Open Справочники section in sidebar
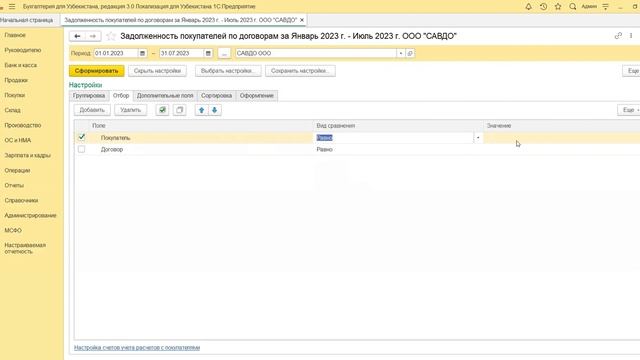This screenshot has height=360, width=640. (x=21, y=200)
